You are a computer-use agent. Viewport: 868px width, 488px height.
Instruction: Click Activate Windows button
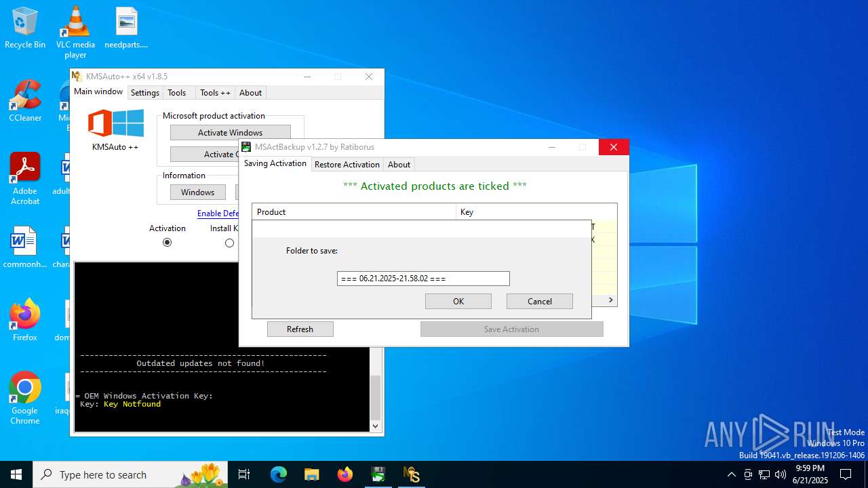coord(231,133)
